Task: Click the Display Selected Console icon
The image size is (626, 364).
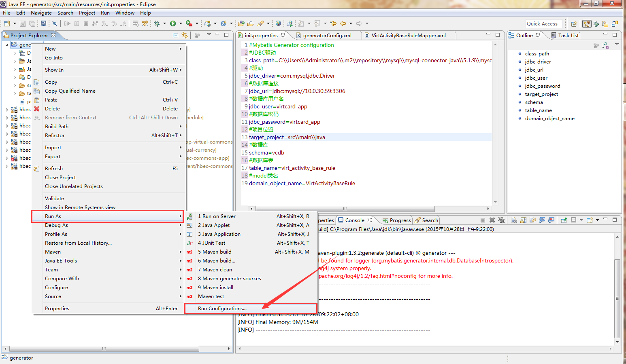Action: tap(573, 220)
